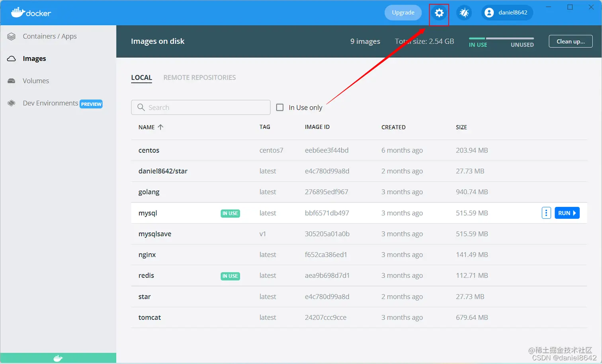Click the IN USE badge on redis row

click(x=230, y=276)
